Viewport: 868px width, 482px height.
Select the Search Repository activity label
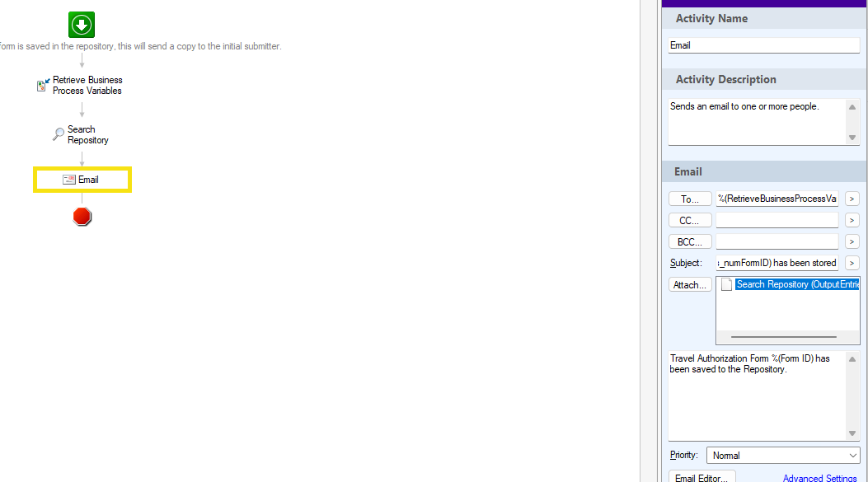88,134
